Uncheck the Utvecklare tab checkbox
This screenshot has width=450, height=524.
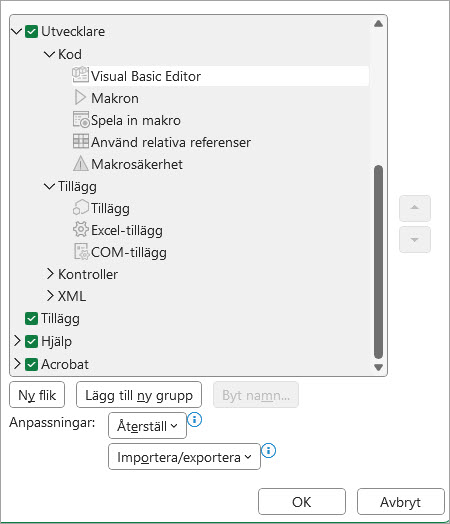31,32
